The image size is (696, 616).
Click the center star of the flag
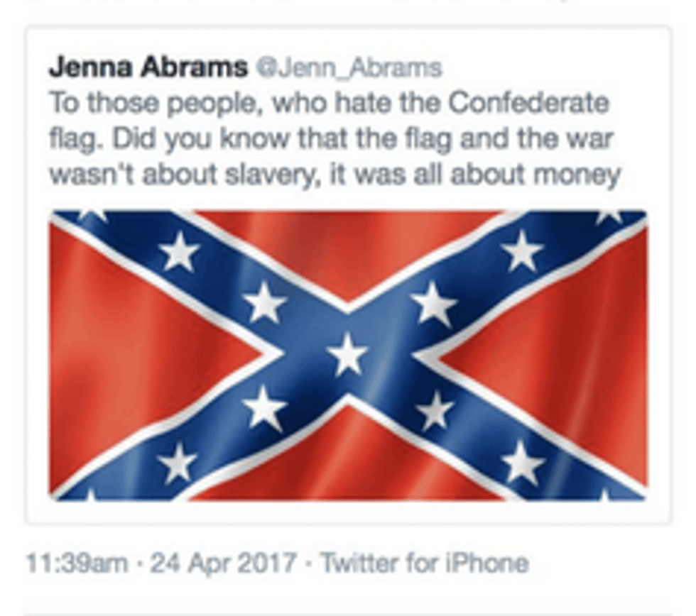[347, 355]
